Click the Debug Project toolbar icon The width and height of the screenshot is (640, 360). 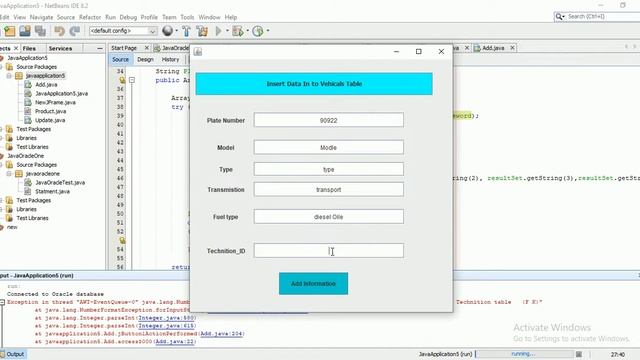pos(238,31)
